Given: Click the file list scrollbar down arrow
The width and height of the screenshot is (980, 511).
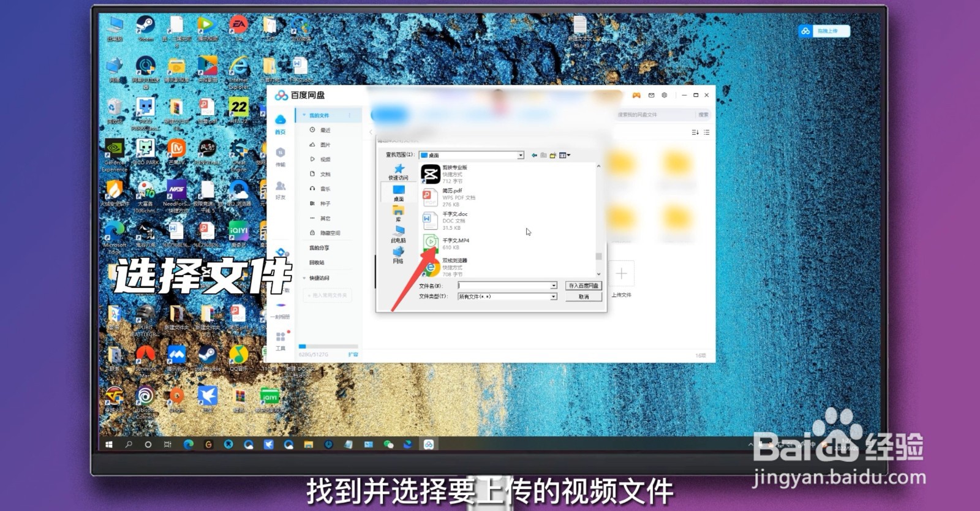Looking at the screenshot, I should coord(598,274).
